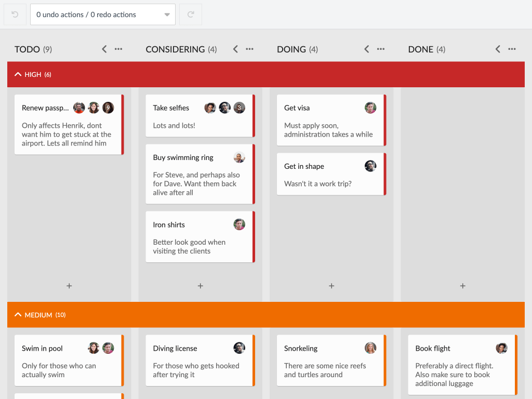The height and width of the screenshot is (399, 532).
Task: Click second avatar on Swim in pool card
Action: point(108,348)
